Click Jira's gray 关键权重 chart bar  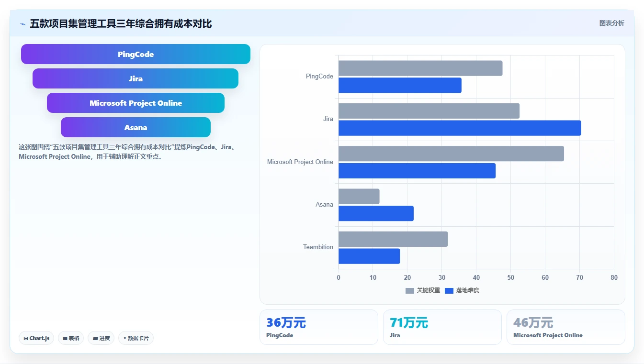pyautogui.click(x=429, y=111)
